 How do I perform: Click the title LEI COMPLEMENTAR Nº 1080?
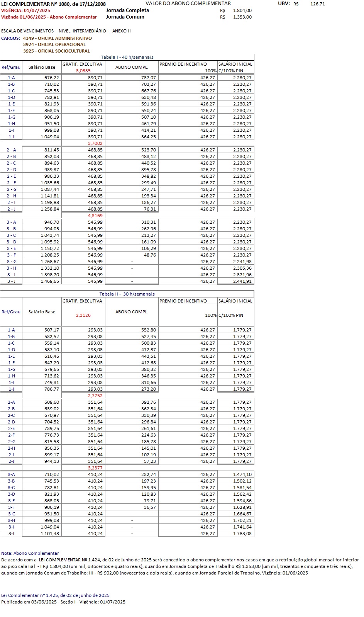[53, 4]
